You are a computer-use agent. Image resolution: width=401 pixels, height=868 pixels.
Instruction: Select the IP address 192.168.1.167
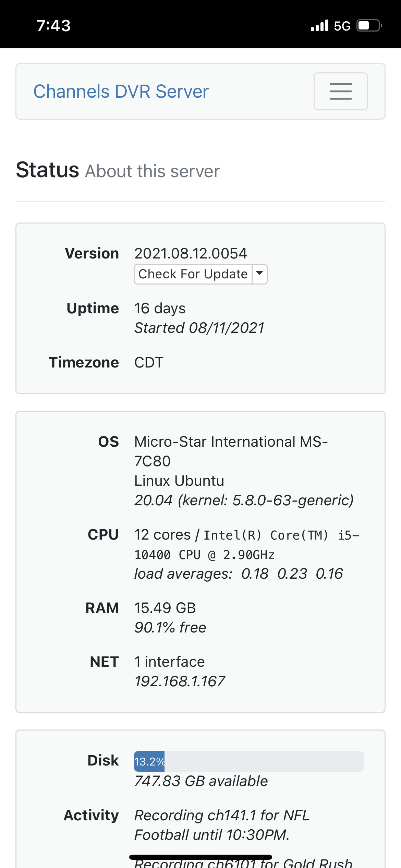coord(180,681)
